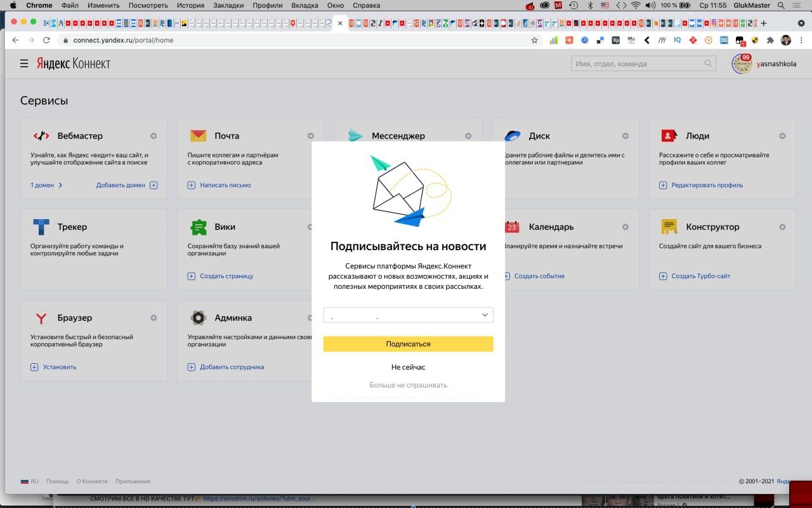Screen dimensions: 812x508
Task: Click the Вики service icon
Action: (x=199, y=227)
